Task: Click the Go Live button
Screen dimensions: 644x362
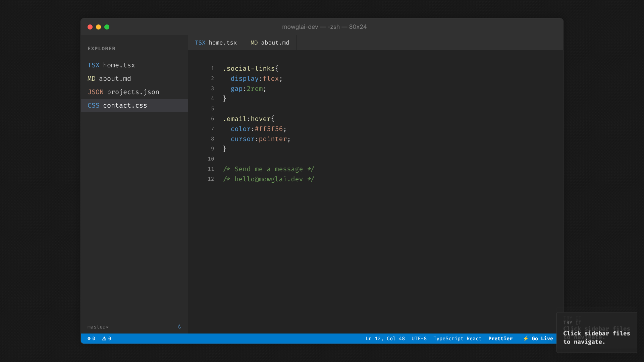Action: tap(542, 339)
